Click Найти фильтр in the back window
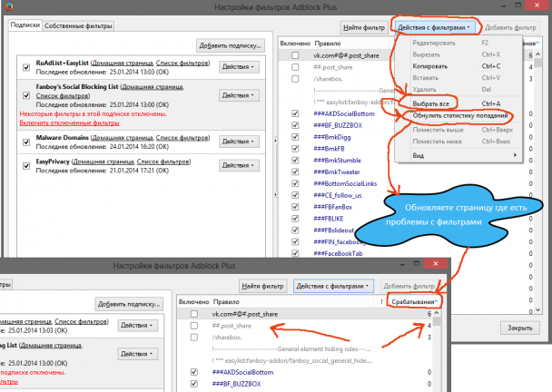 pos(364,27)
